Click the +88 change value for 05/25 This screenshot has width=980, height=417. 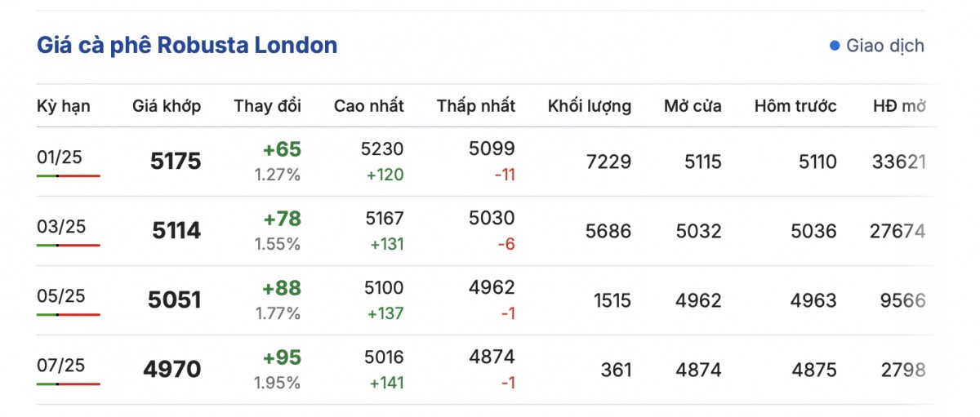tap(281, 288)
